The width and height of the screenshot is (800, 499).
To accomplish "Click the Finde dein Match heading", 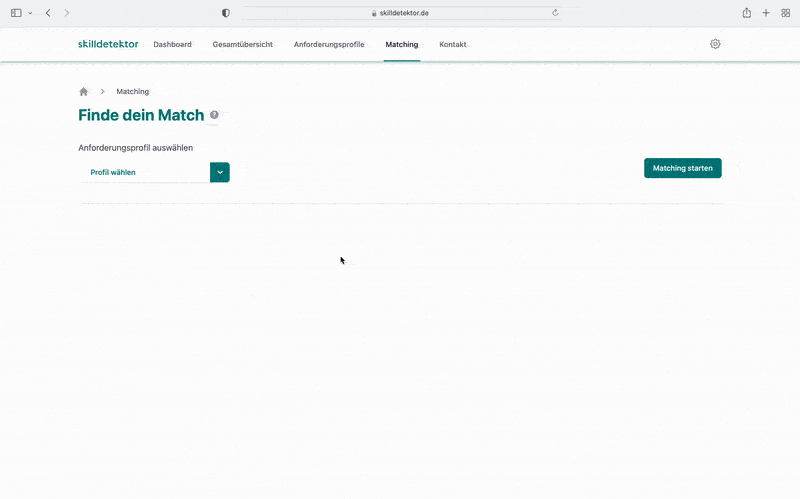I will 141,115.
